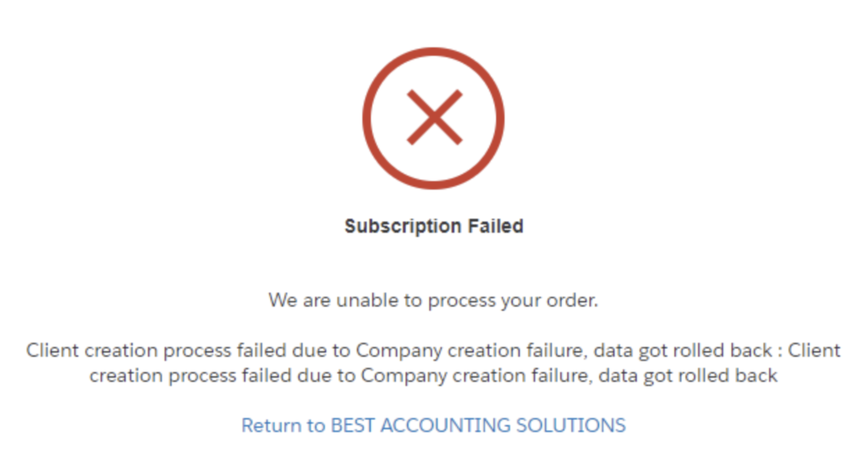This screenshot has height=455, width=868.
Task: Click "BEST" in the blue return link
Action: tap(352, 425)
